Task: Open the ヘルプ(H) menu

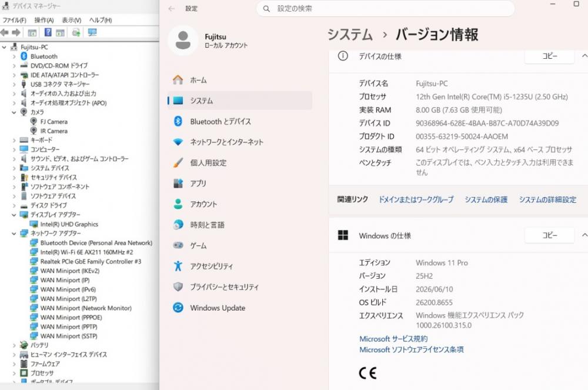Action: point(101,20)
